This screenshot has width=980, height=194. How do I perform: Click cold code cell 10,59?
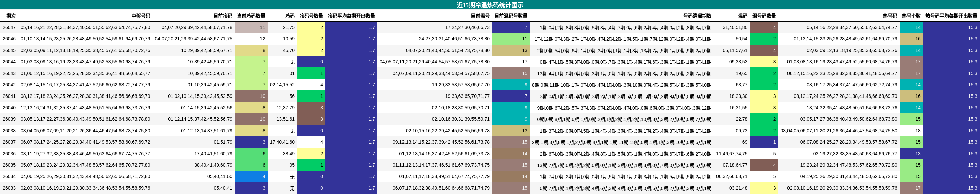(289, 39)
